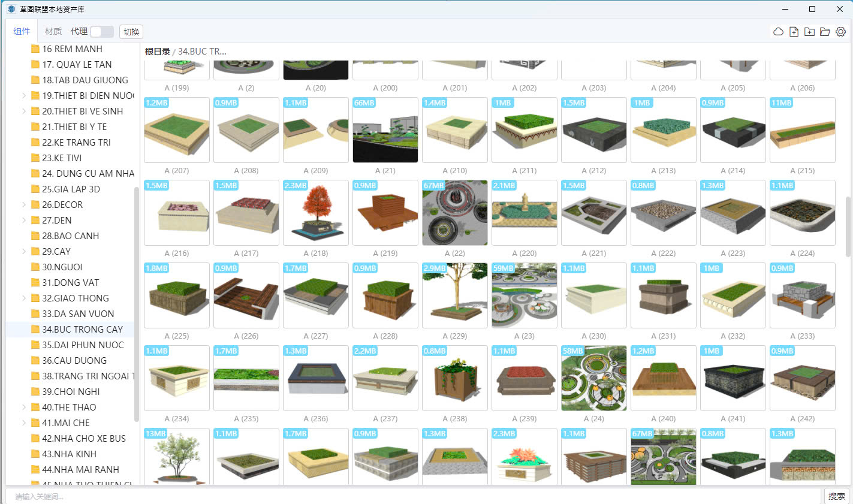
Task: Open settings via the gear icon
Action: click(x=840, y=32)
